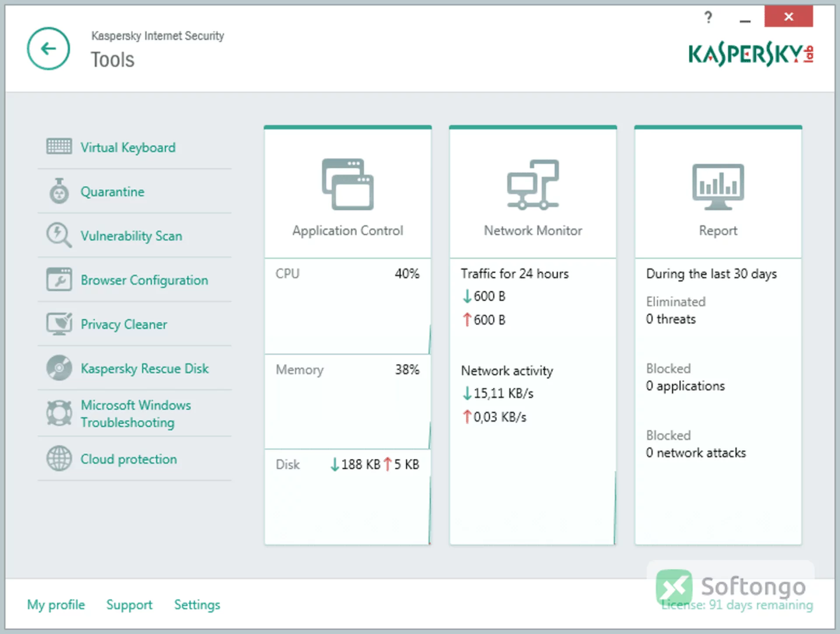840x634 pixels.
Task: Launch Privacy Cleaner
Action: (x=124, y=324)
